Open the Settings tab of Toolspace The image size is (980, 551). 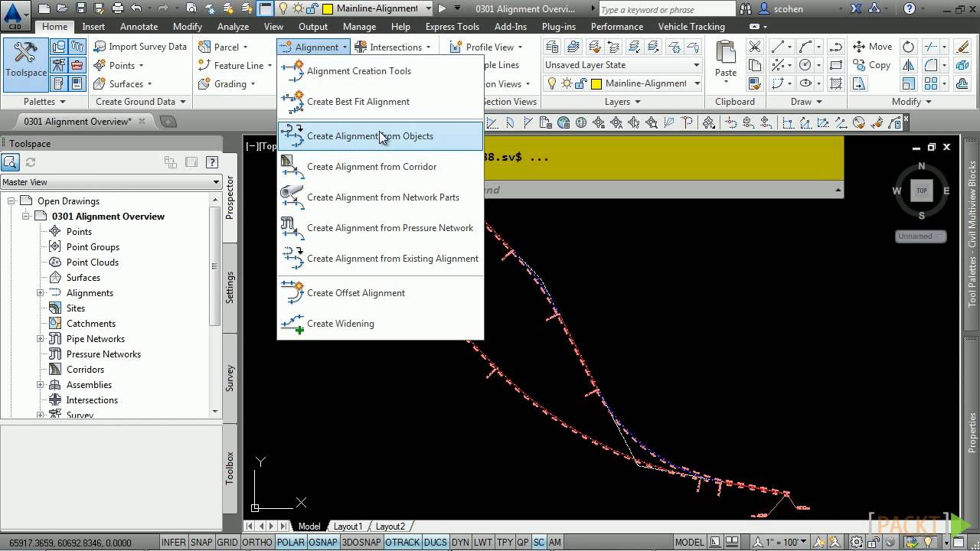tap(230, 287)
